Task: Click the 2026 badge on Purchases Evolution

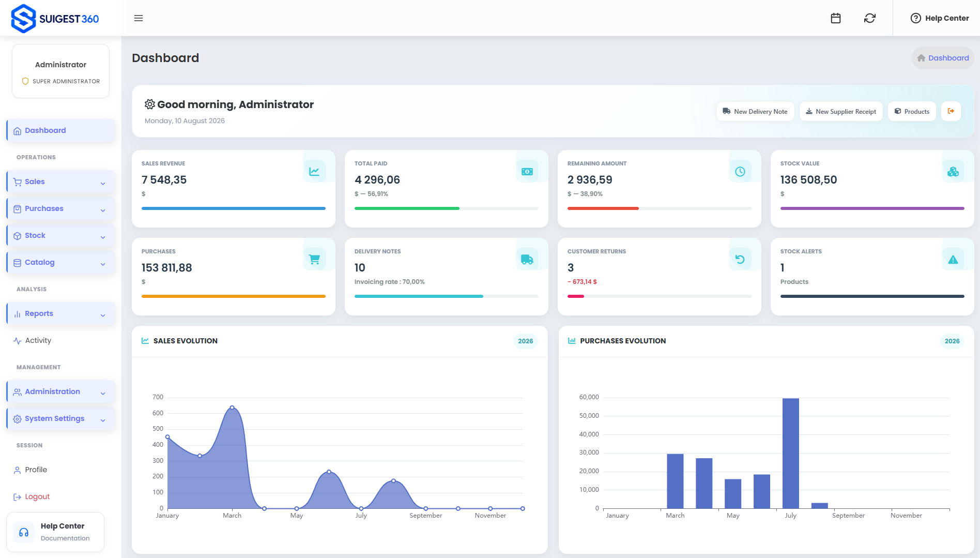Action: (952, 341)
